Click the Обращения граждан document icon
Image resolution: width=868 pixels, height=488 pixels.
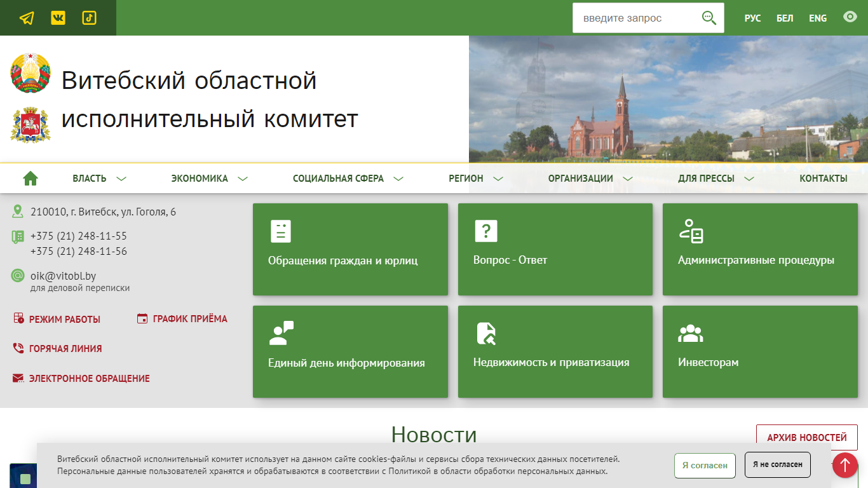280,231
